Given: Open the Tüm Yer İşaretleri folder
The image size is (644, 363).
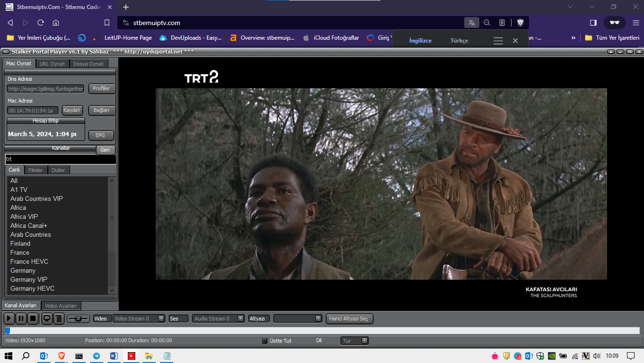Looking at the screenshot, I should coord(612,38).
